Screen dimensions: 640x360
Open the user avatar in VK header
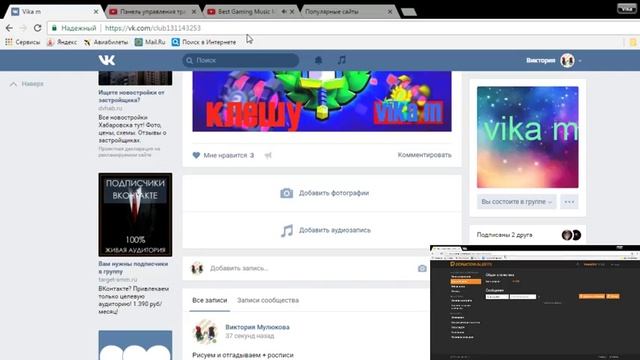pos(567,60)
